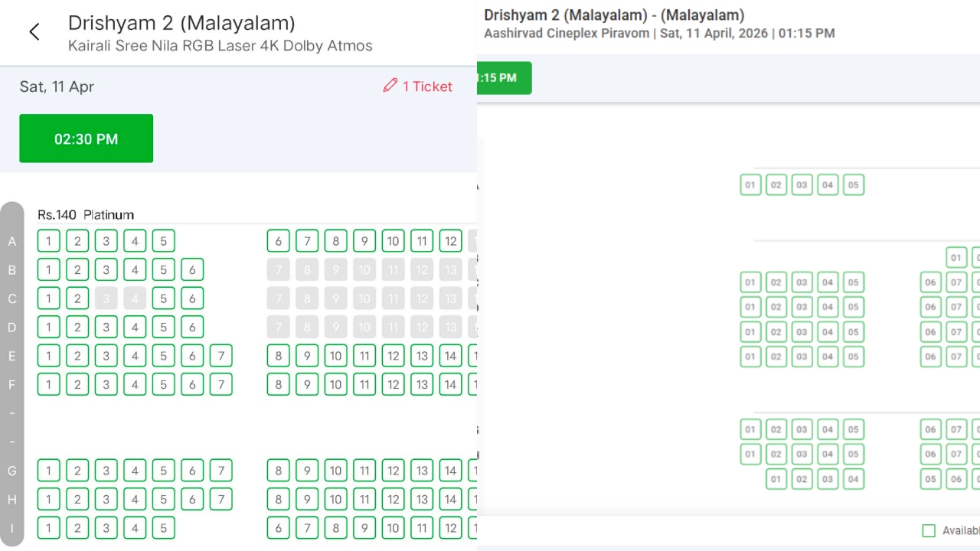This screenshot has width=980, height=551.
Task: Edit ticket count via pencil icon
Action: pyautogui.click(x=390, y=86)
